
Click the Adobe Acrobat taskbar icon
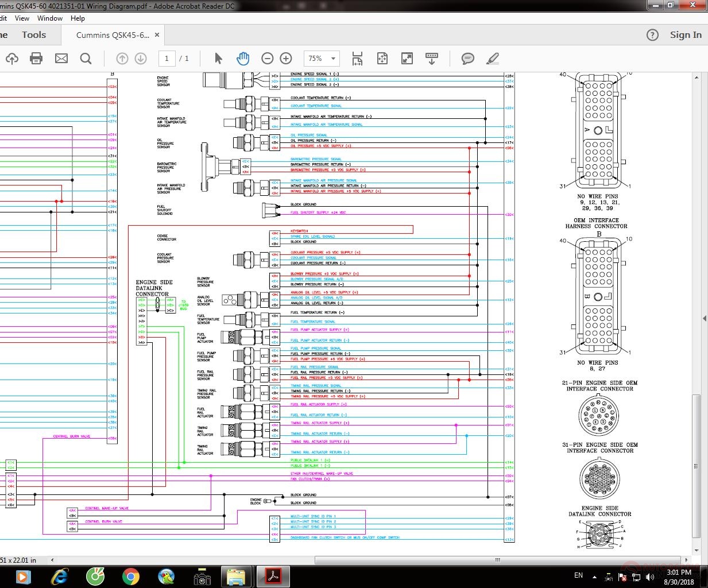[272, 577]
